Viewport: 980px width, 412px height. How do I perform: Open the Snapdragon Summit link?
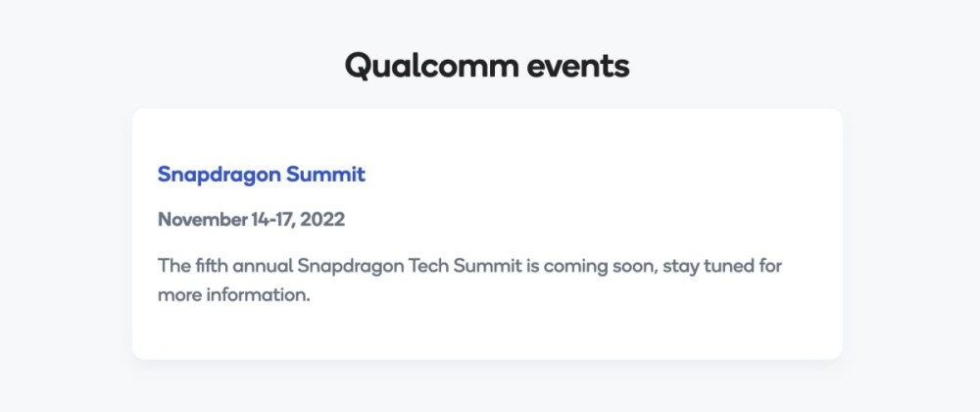(x=262, y=175)
